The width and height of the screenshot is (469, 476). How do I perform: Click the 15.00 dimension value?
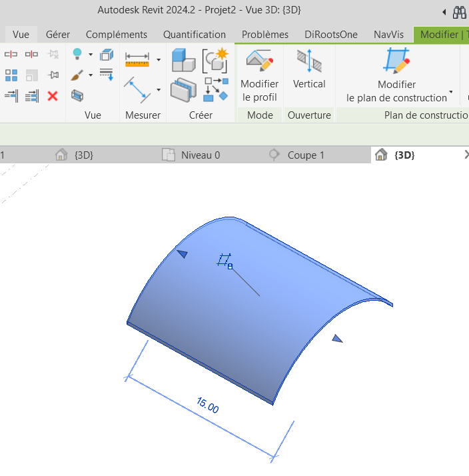click(x=207, y=405)
